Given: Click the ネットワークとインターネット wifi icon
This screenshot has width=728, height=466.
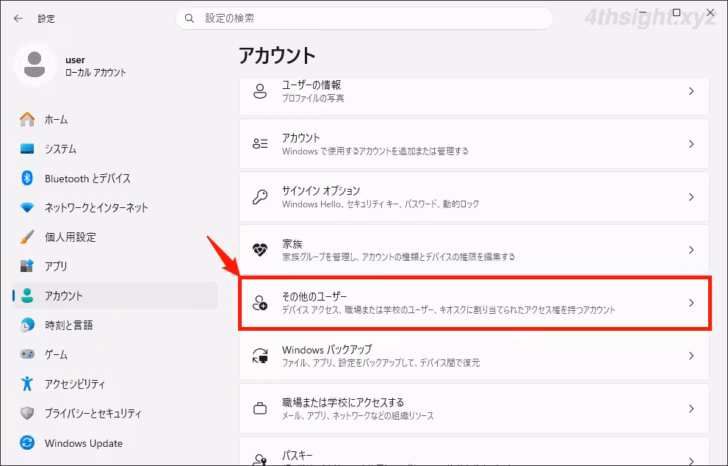Looking at the screenshot, I should (x=27, y=207).
